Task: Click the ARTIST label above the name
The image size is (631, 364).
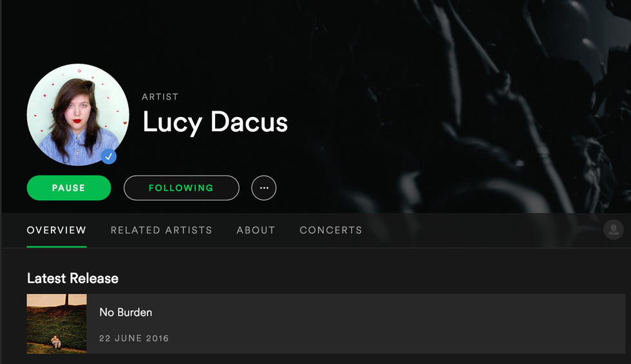Action: 160,97
